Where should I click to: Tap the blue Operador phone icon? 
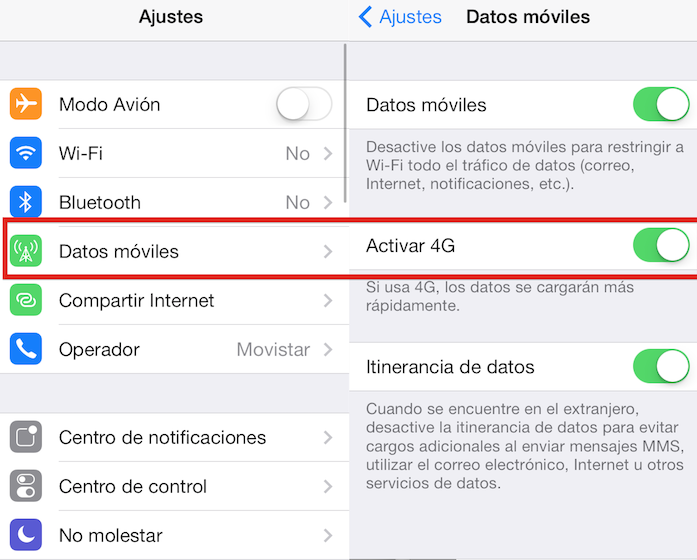[26, 349]
